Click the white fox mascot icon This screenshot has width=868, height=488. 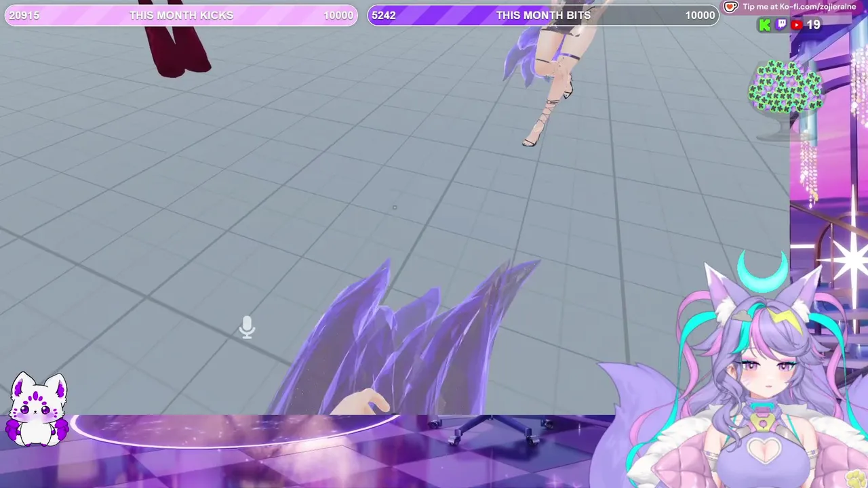pyautogui.click(x=38, y=409)
